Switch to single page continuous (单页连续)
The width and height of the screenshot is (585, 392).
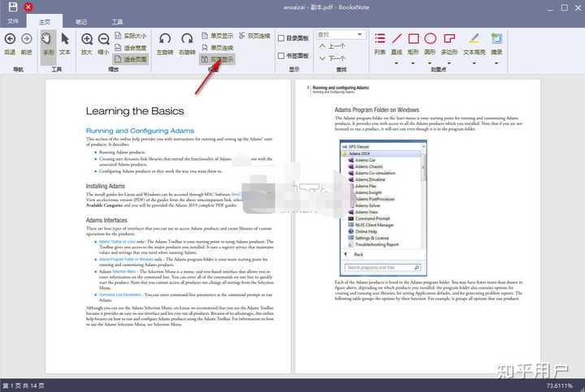(218, 47)
